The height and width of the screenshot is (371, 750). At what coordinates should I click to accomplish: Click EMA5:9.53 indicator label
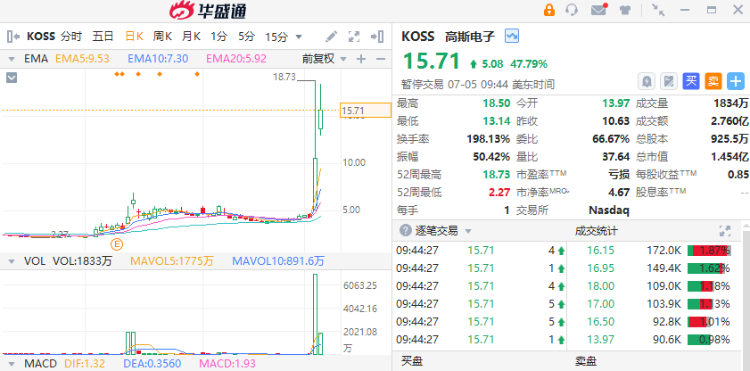[82, 59]
